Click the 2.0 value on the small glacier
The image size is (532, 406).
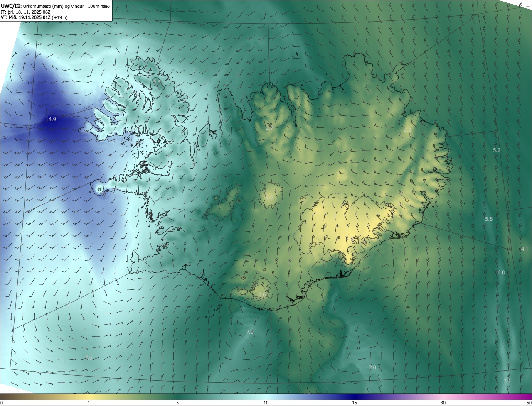(269, 197)
